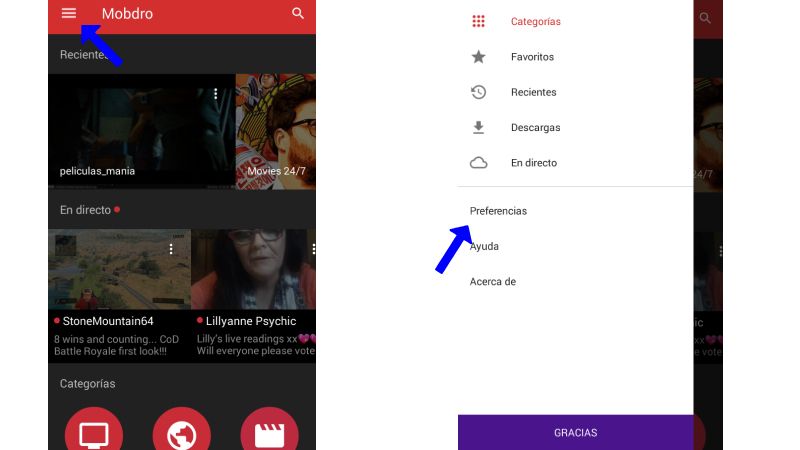800x450 pixels.
Task: Click the Descargas download icon
Action: pyautogui.click(x=479, y=128)
